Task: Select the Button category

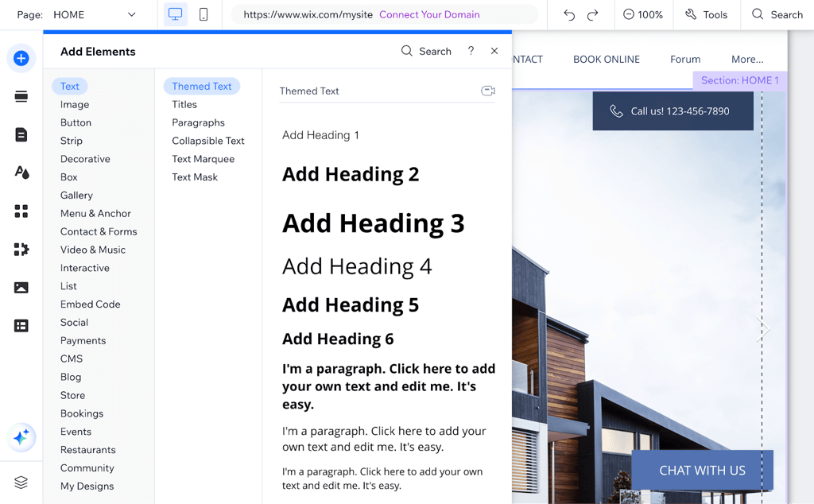Action: (76, 122)
